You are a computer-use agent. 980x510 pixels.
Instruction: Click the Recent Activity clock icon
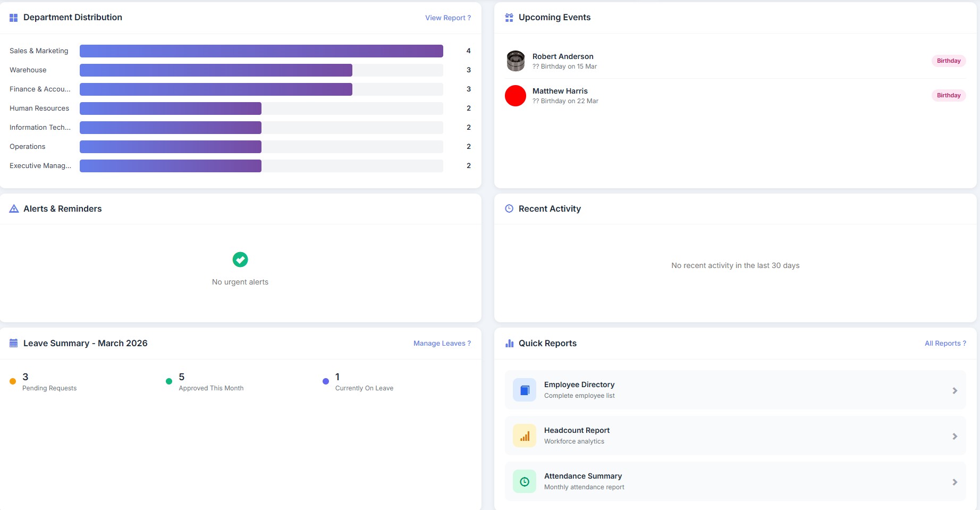coord(509,208)
